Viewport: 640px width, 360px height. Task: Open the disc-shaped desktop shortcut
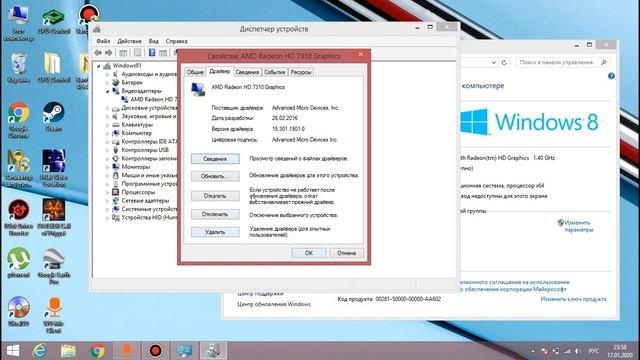18,311
